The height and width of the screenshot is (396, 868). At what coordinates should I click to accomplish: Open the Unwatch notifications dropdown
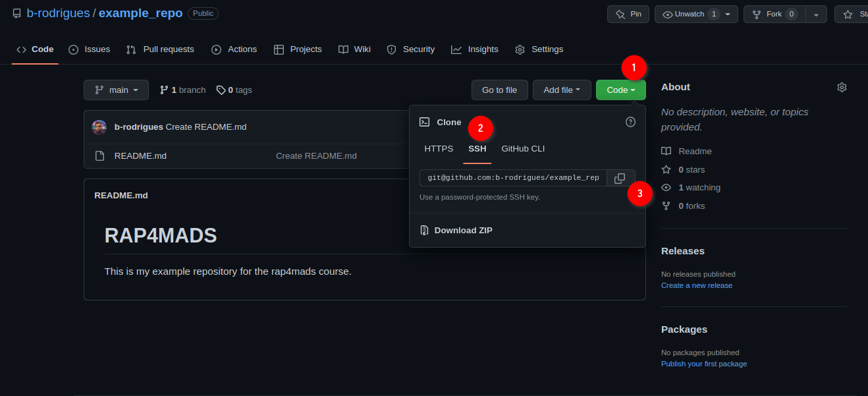tap(696, 14)
